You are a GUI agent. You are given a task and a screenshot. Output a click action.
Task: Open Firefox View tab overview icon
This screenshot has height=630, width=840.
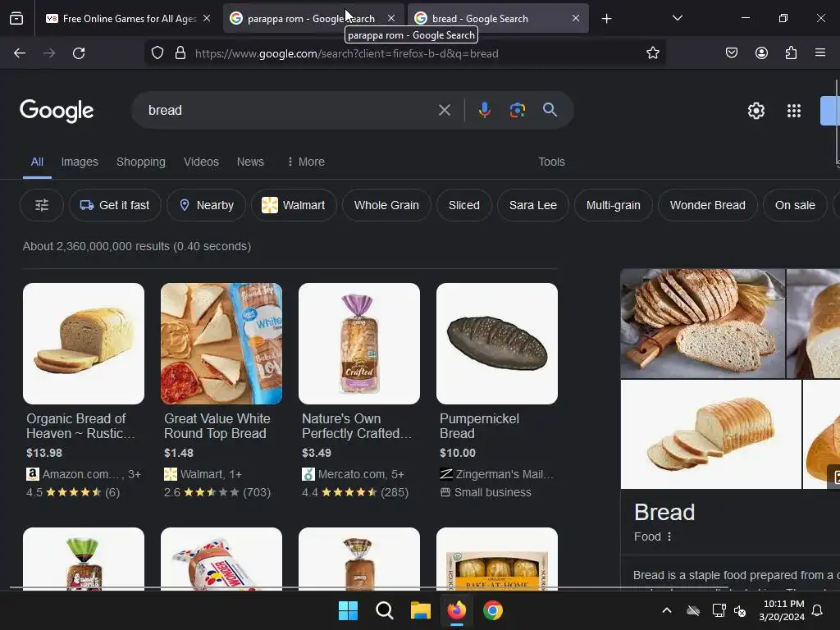[16, 19]
